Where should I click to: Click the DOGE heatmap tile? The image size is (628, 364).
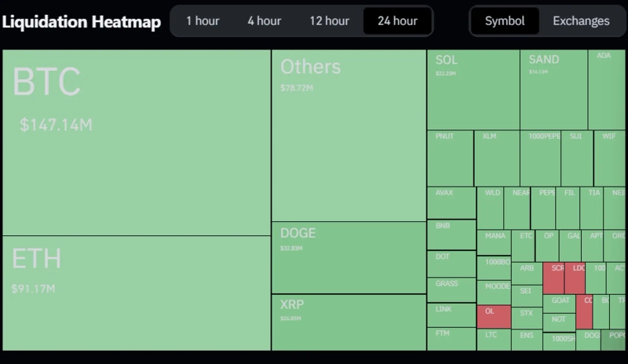(x=349, y=257)
